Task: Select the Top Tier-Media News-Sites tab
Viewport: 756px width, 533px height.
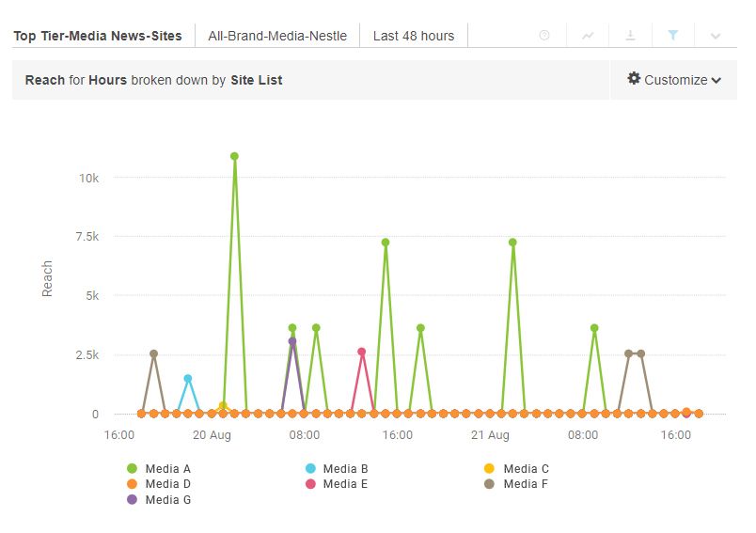Action: coord(98,36)
